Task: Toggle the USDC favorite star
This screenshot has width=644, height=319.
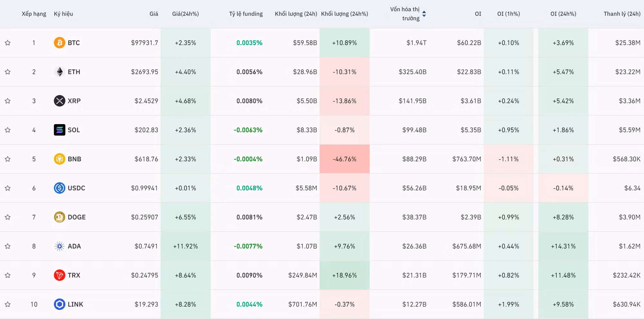Action: point(8,188)
